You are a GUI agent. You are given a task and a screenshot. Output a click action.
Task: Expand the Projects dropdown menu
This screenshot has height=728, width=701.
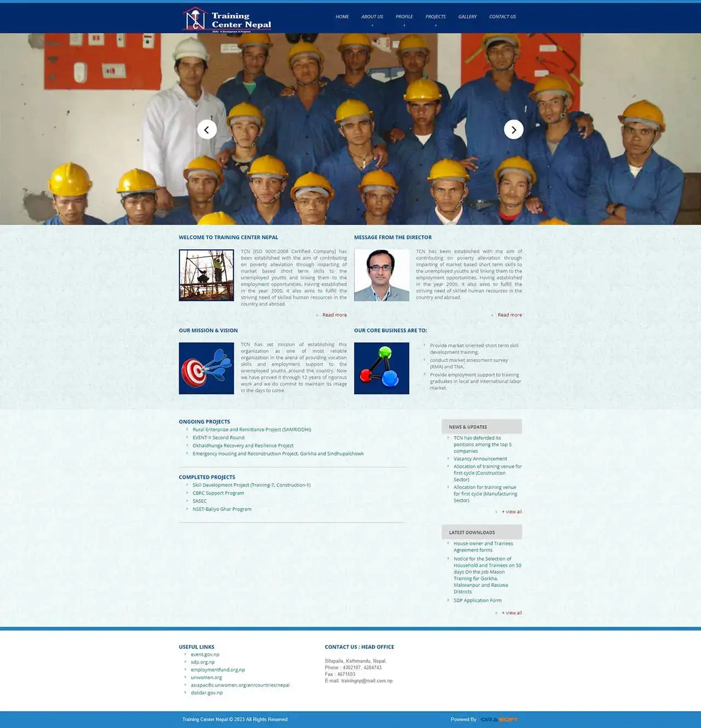point(435,17)
